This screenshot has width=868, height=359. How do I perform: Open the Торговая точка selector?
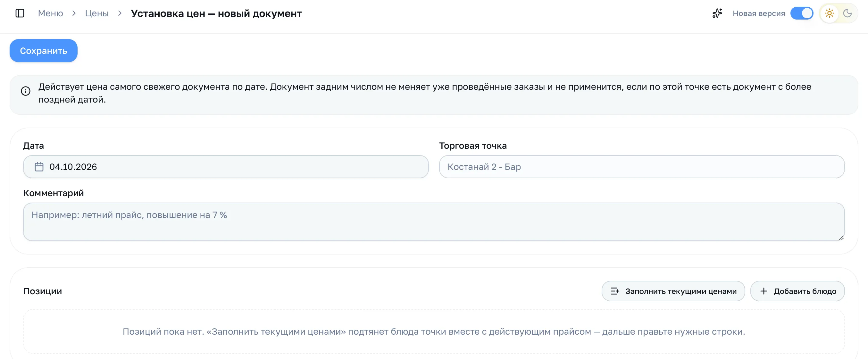pos(642,167)
